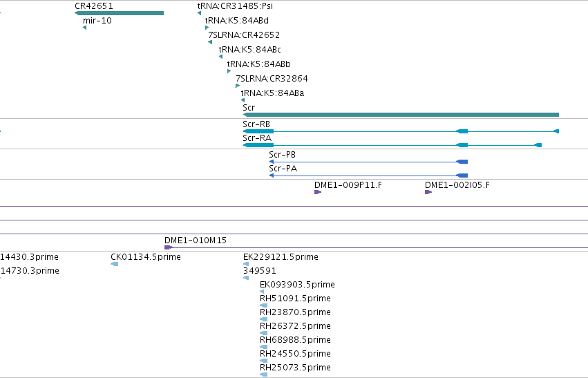Select the Scr-PB label text
This screenshot has height=378, width=588.
point(282,155)
